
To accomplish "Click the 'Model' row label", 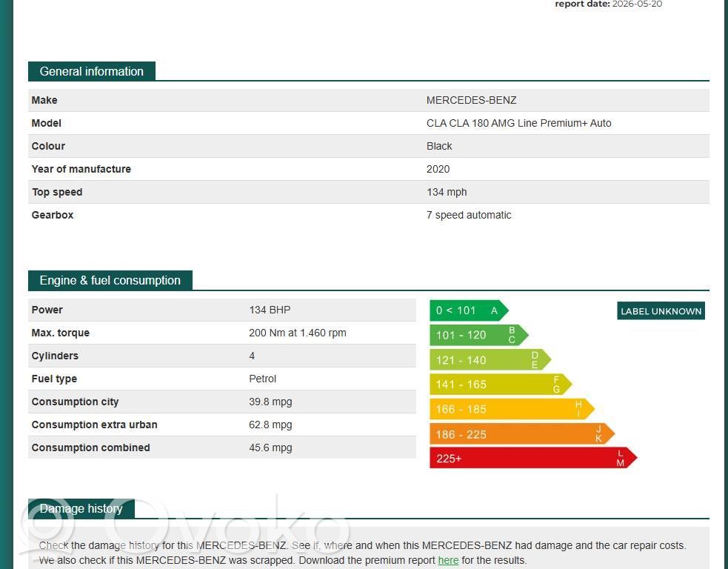I will coord(47,123).
